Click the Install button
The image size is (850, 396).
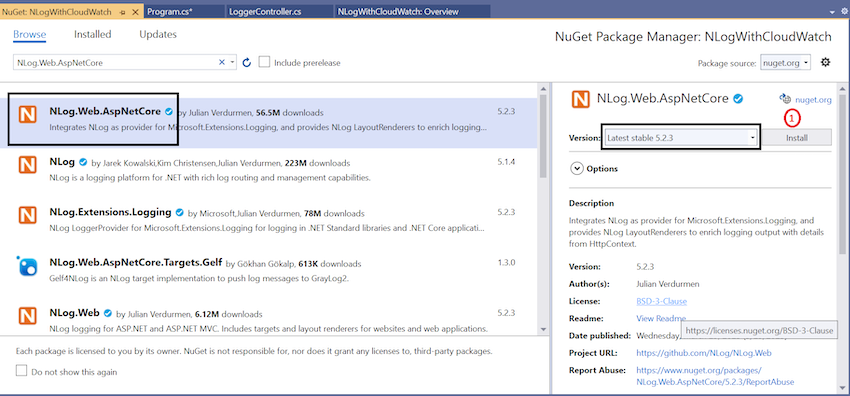[x=797, y=138]
